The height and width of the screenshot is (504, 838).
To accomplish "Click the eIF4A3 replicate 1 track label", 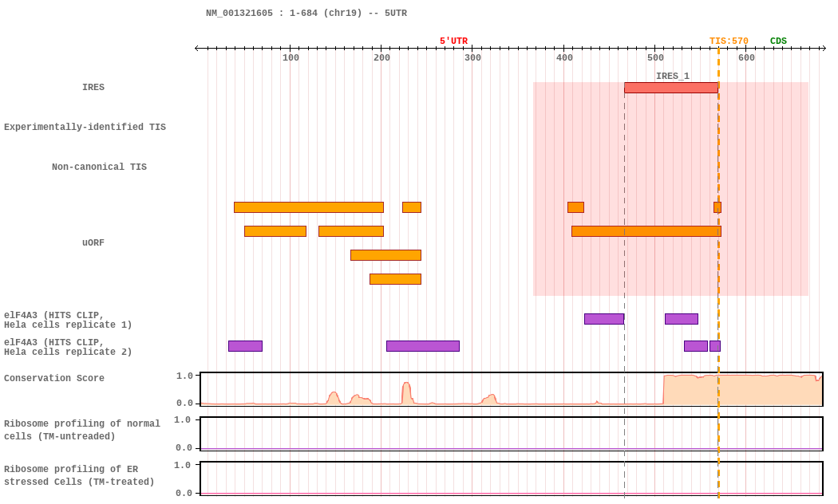I will point(67,320).
